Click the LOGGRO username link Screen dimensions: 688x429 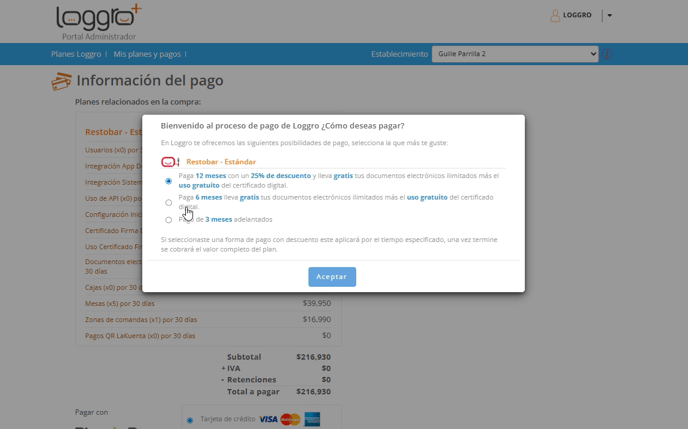click(x=577, y=15)
